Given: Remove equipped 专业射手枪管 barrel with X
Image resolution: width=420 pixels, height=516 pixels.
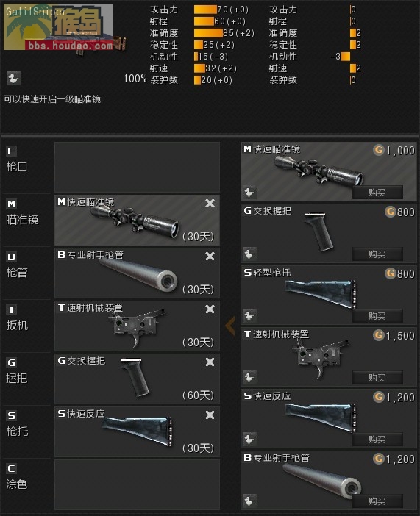Looking at the screenshot, I should click(x=210, y=256).
